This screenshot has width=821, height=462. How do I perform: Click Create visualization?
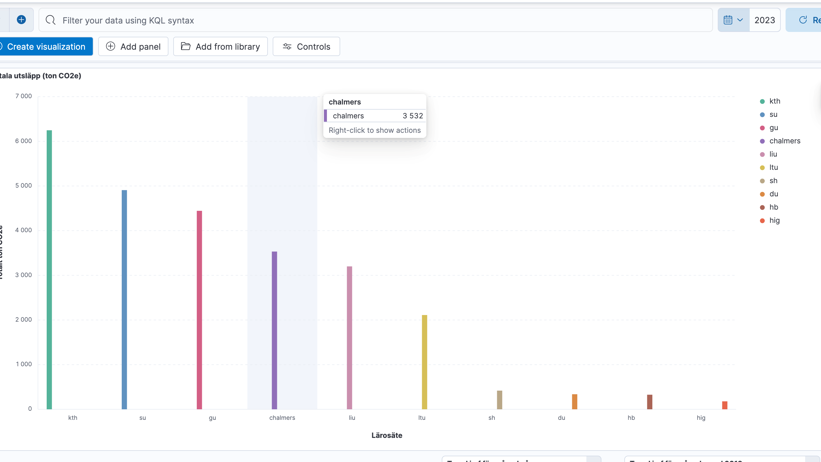(46, 47)
